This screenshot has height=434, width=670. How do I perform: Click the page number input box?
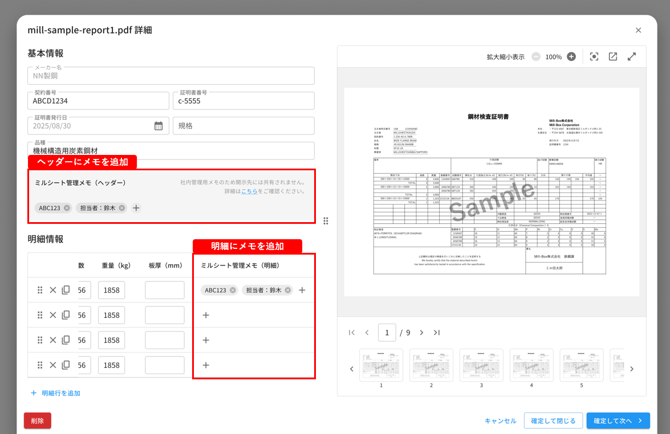[x=387, y=332]
